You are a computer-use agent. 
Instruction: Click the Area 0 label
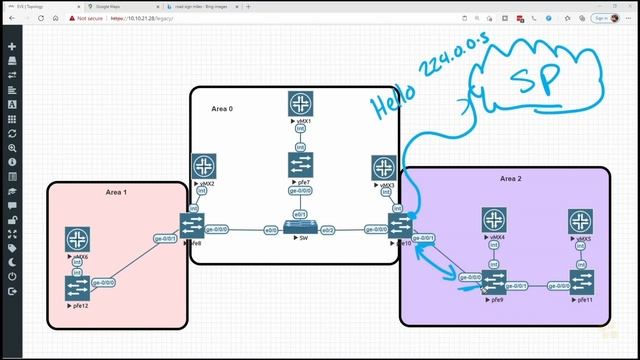click(222, 109)
